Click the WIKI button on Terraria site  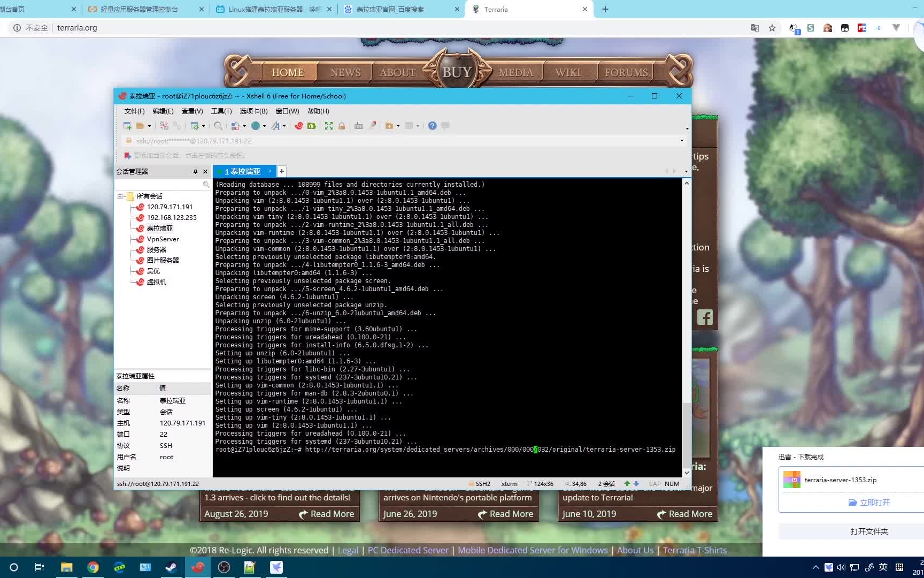(x=568, y=72)
